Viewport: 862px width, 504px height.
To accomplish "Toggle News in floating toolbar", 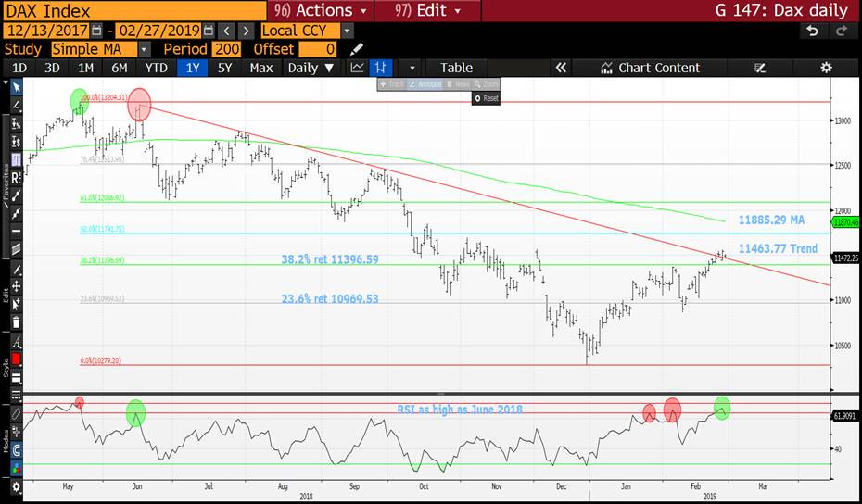I will pos(457,84).
